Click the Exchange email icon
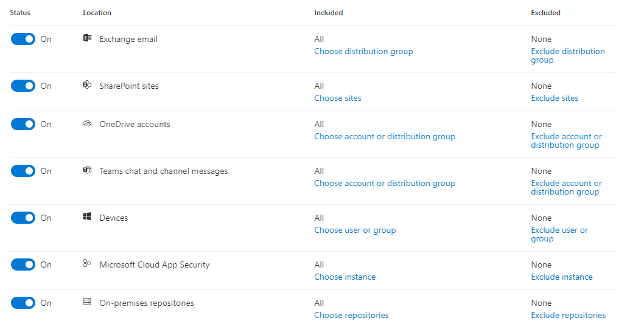This screenshot has width=644, height=332. click(x=87, y=38)
